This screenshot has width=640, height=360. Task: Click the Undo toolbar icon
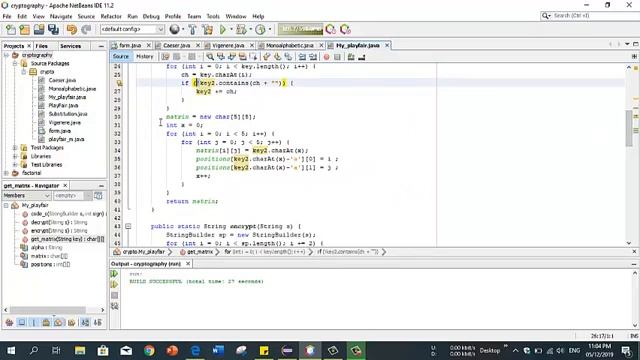(72, 29)
